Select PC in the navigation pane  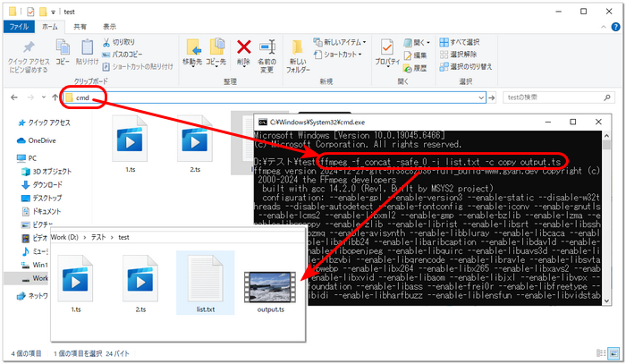pyautogui.click(x=27, y=158)
